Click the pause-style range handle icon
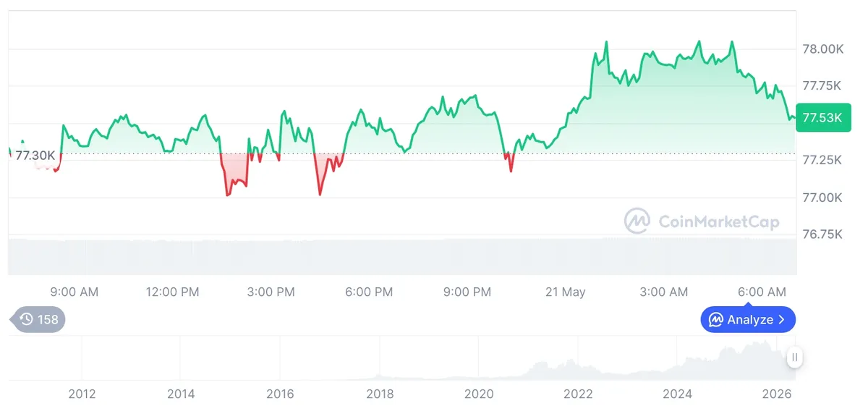This screenshot has width=868, height=406. point(794,357)
